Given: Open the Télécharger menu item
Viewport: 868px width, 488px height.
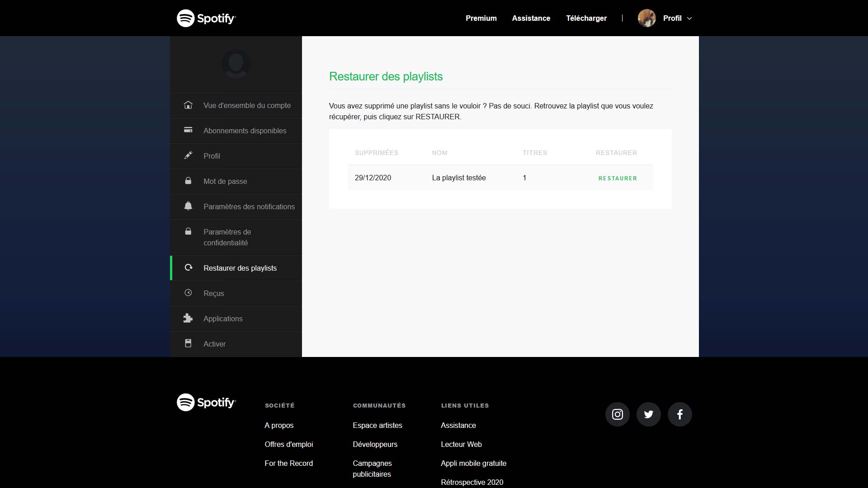Looking at the screenshot, I should (x=586, y=18).
